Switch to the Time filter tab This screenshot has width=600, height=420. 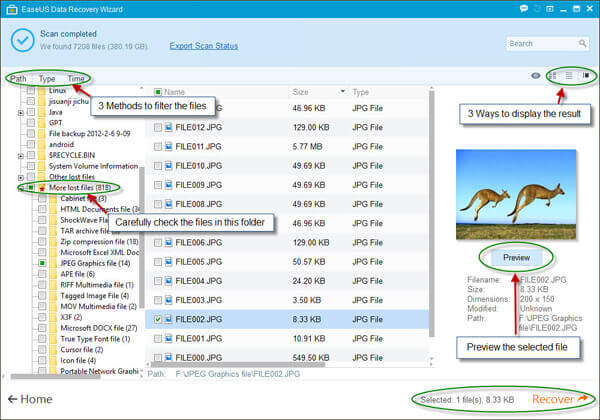tap(76, 78)
